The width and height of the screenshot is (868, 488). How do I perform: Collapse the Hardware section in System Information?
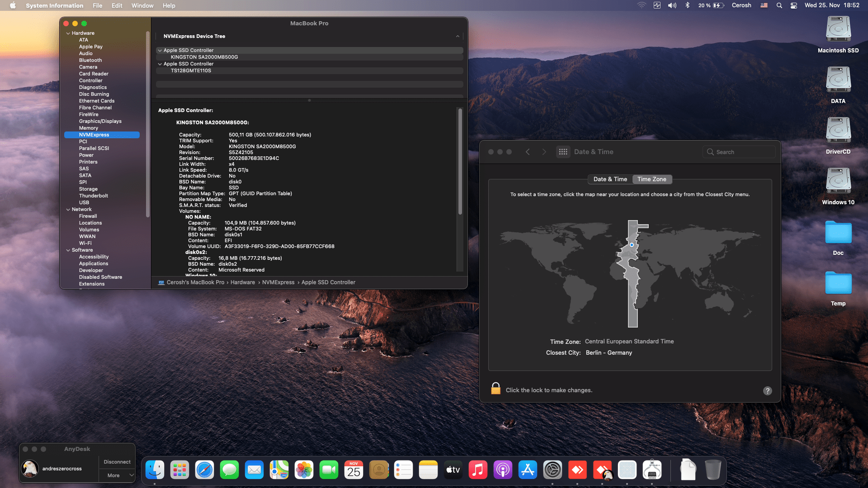[x=68, y=33]
